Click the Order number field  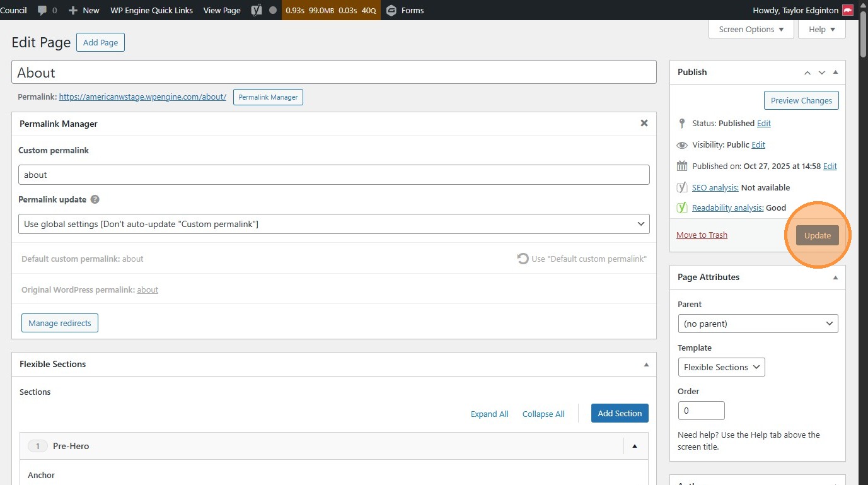pyautogui.click(x=701, y=411)
